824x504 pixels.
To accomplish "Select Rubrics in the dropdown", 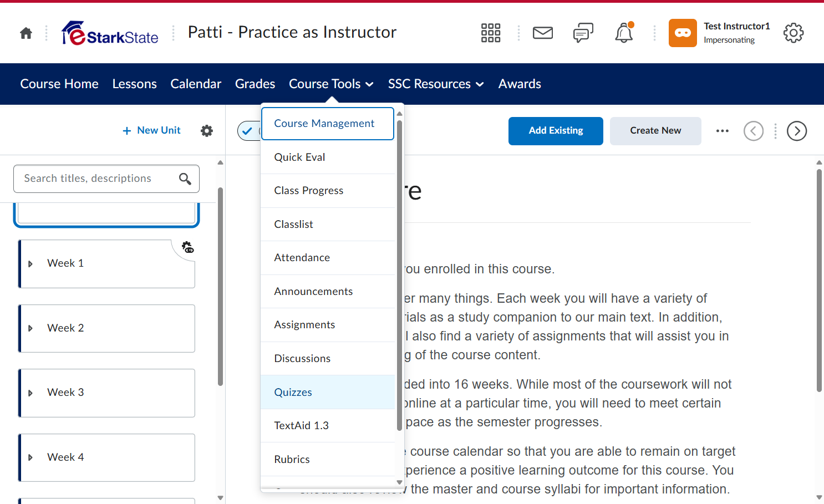I will (x=328, y=459).
